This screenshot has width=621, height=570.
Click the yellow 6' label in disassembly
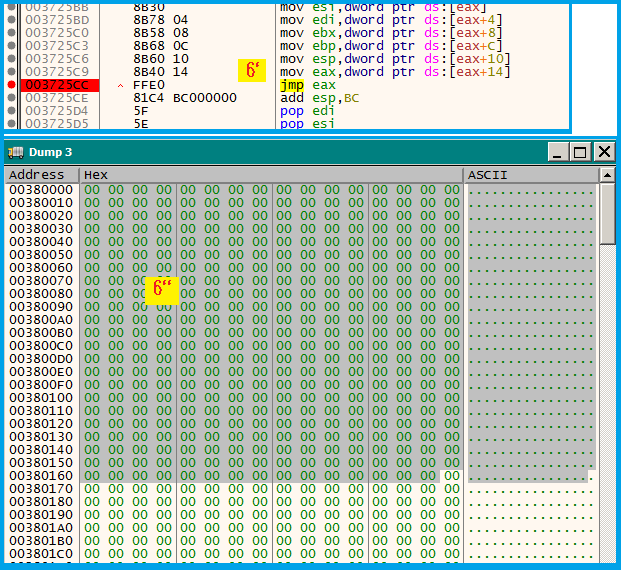pos(253,71)
